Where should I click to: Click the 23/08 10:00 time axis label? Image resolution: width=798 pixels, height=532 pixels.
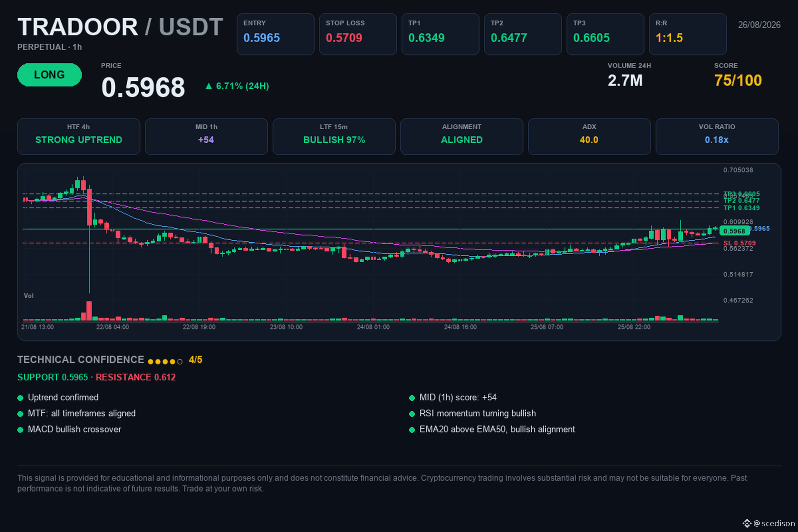286,327
